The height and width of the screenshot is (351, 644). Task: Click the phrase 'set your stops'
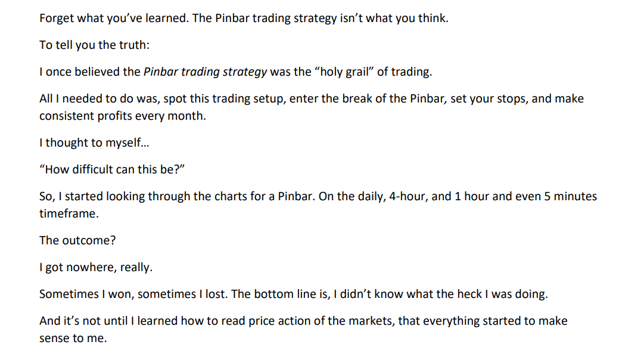click(x=489, y=99)
